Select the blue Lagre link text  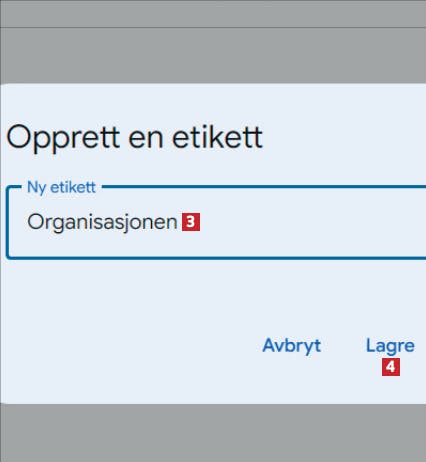tap(390, 346)
